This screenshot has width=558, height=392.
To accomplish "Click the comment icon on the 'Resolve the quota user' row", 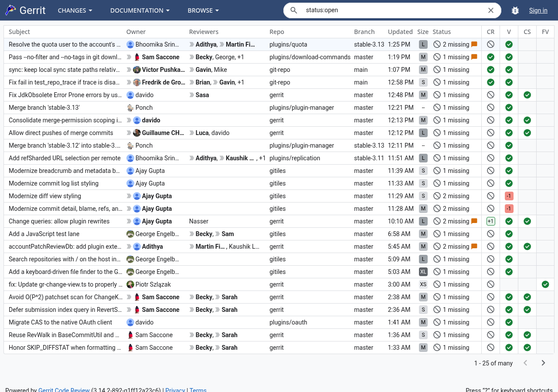I will 474,44.
